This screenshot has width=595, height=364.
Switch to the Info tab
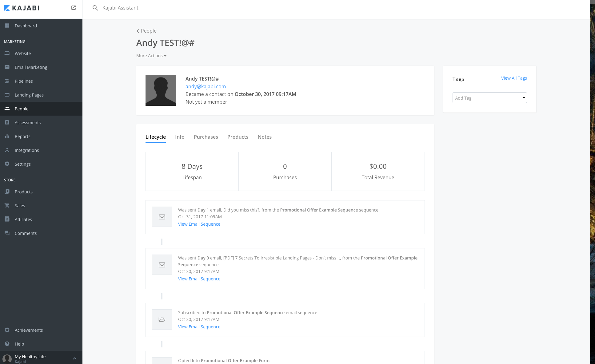[x=180, y=137]
